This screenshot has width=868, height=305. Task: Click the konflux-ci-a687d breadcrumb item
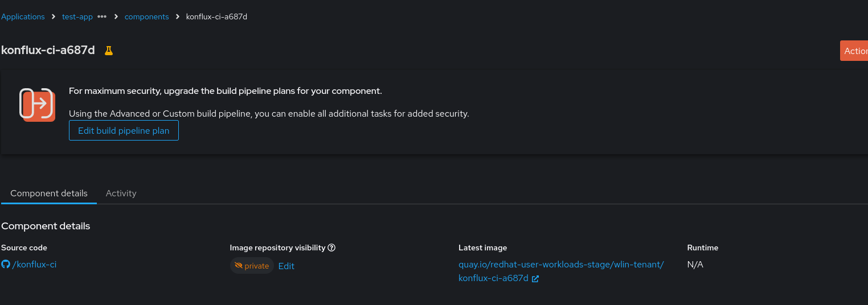coord(216,17)
